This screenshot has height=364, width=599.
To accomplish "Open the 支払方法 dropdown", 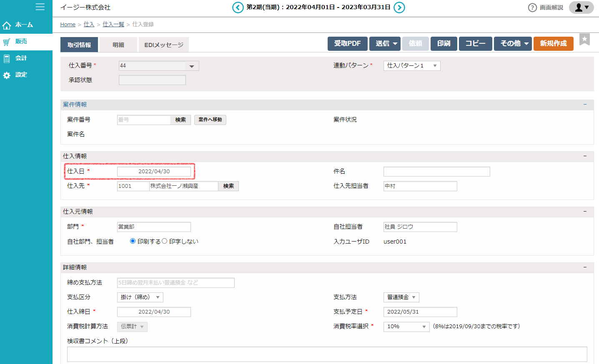I will point(401,297).
